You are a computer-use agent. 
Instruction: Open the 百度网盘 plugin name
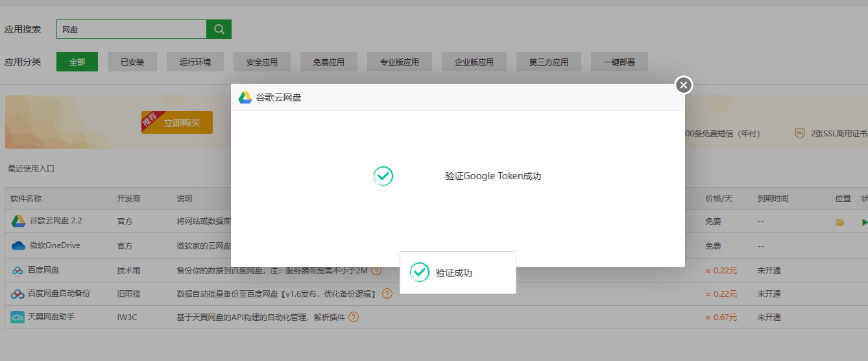tap(43, 270)
